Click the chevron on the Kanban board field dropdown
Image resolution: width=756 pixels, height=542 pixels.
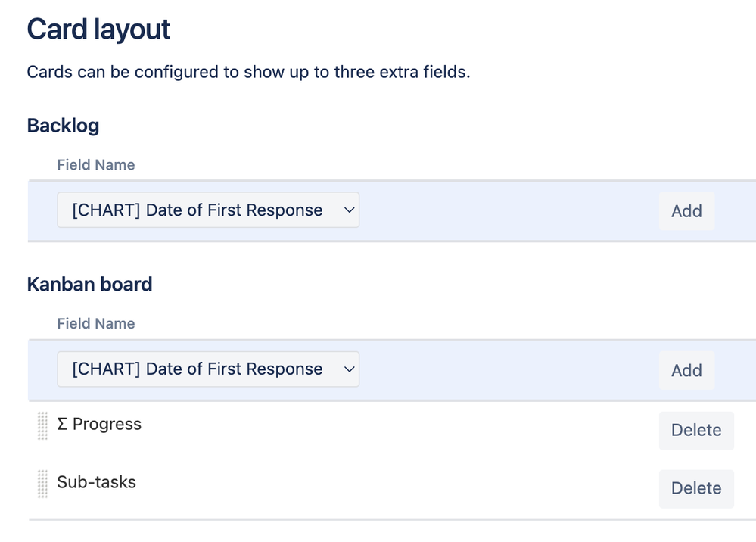tap(348, 369)
